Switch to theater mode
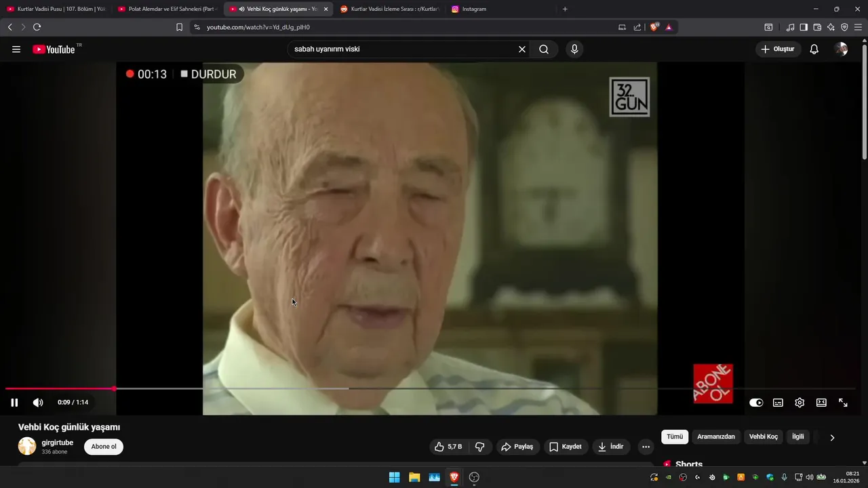This screenshot has height=488, width=868. pos(821,403)
